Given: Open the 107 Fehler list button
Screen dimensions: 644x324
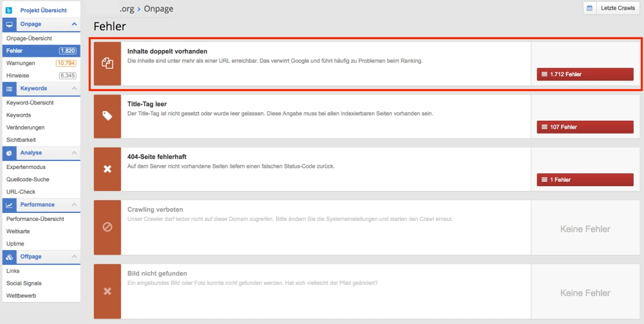Looking at the screenshot, I should 585,127.
